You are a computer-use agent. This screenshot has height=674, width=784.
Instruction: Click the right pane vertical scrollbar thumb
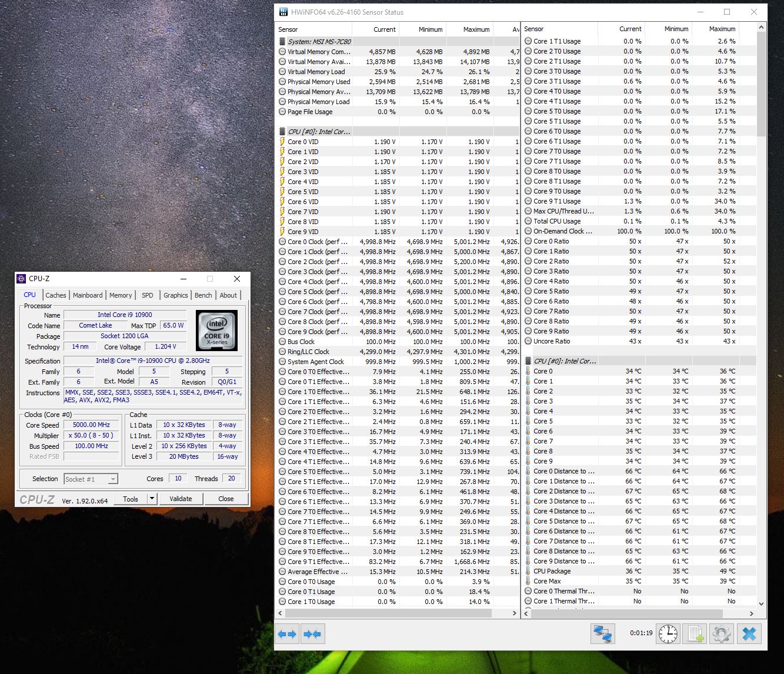pos(762,84)
